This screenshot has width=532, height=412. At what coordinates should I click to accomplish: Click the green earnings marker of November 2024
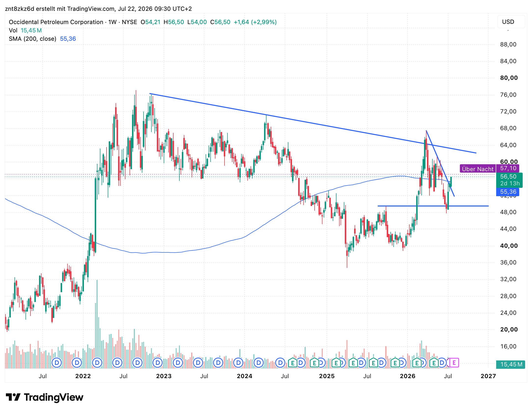[x=315, y=362]
